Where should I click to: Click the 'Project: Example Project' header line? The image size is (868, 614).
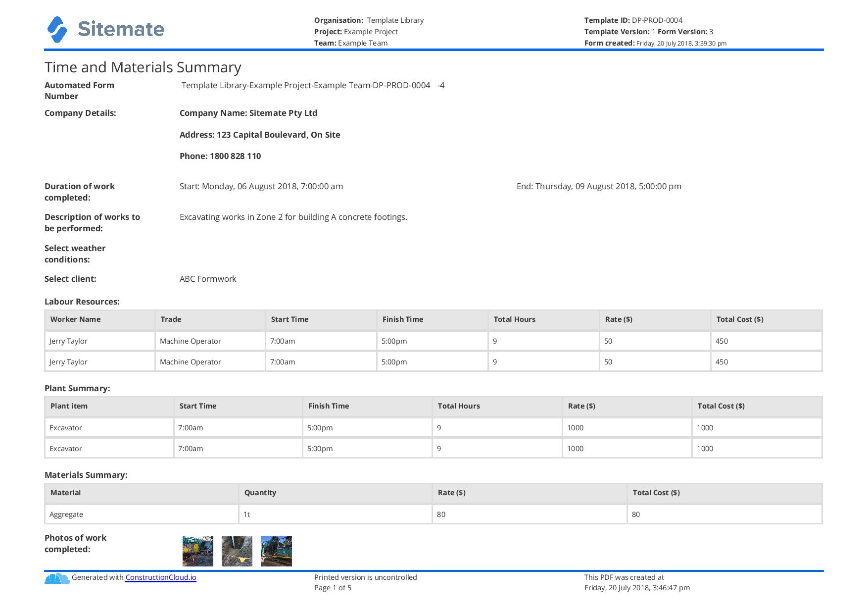356,32
